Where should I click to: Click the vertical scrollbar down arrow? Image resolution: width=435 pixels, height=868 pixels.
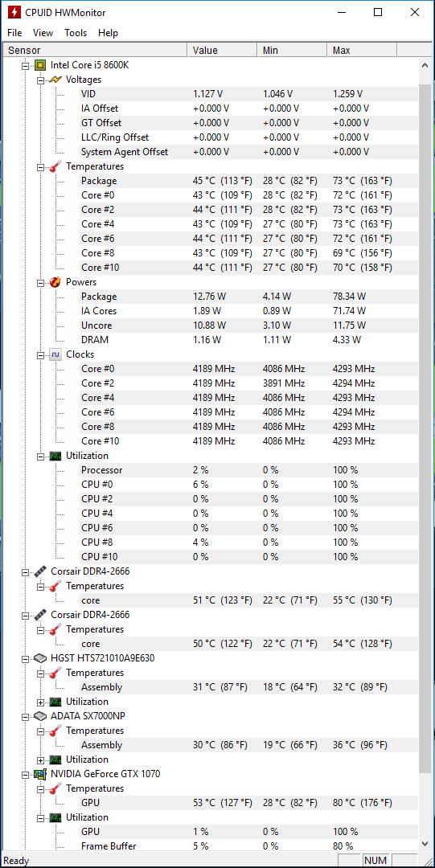425,843
